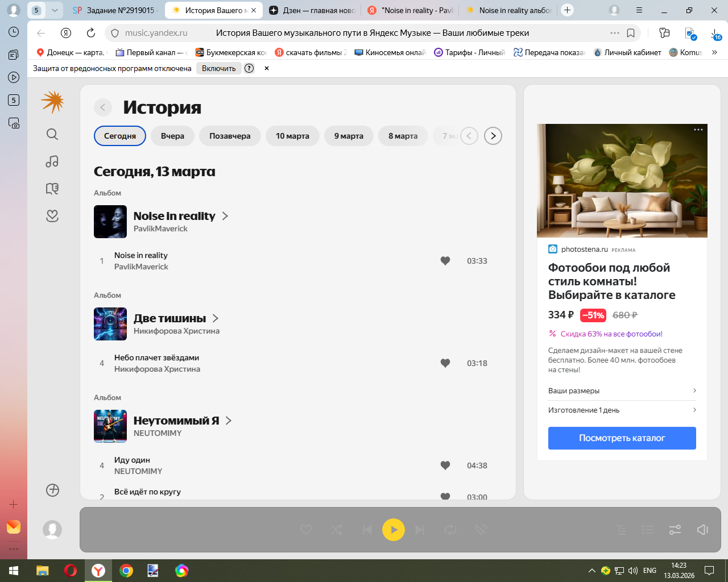This screenshot has width=728, height=582.
Task: Open browser history clock icon in side panel
Action: 14,32
